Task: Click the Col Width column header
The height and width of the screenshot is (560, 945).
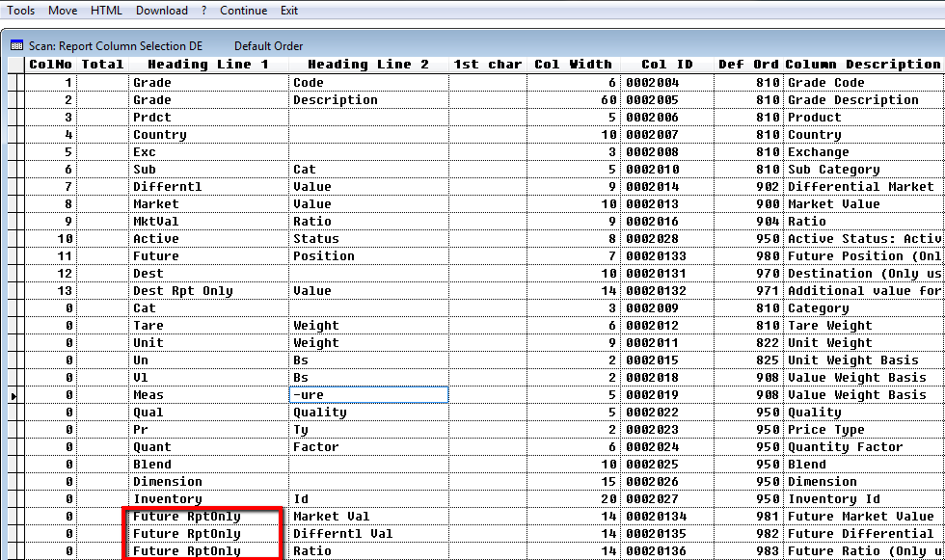Action: click(573, 65)
